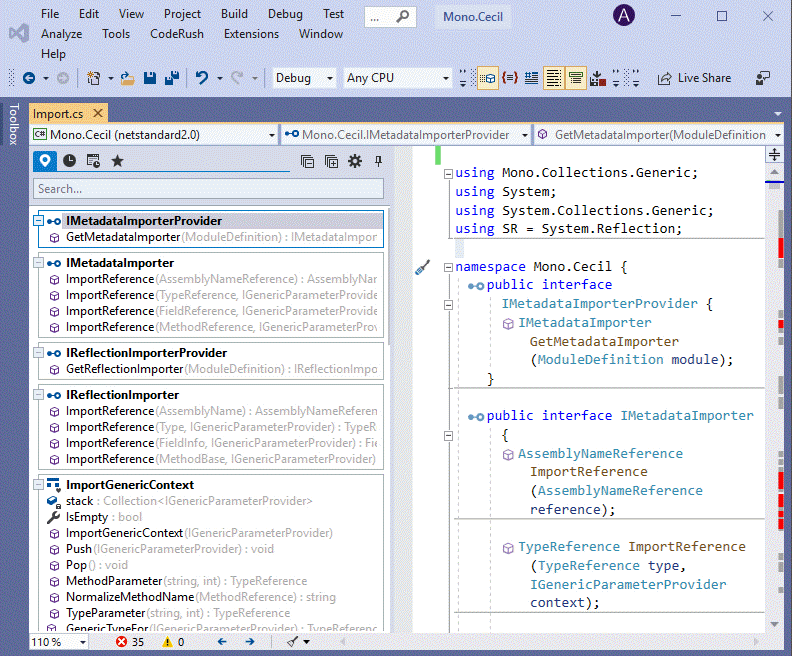Click the New Project toolbar icon
This screenshot has width=792, height=656.
(93, 78)
